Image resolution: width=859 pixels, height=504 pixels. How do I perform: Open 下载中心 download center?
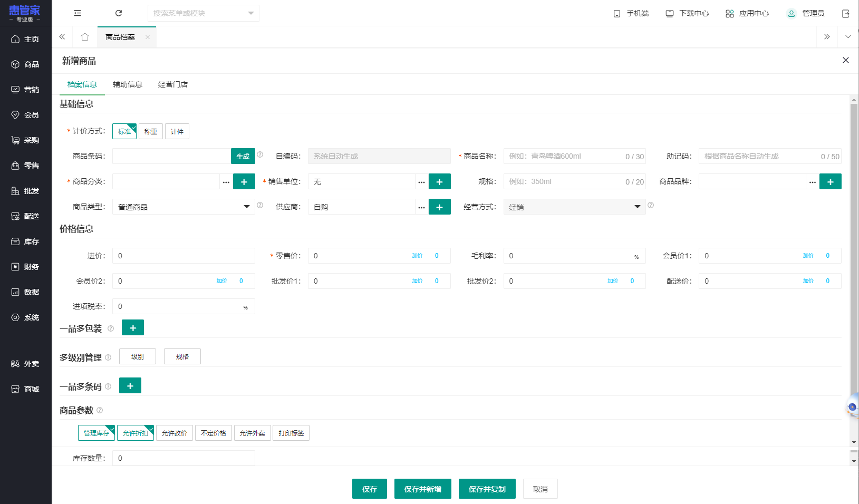[x=687, y=13]
